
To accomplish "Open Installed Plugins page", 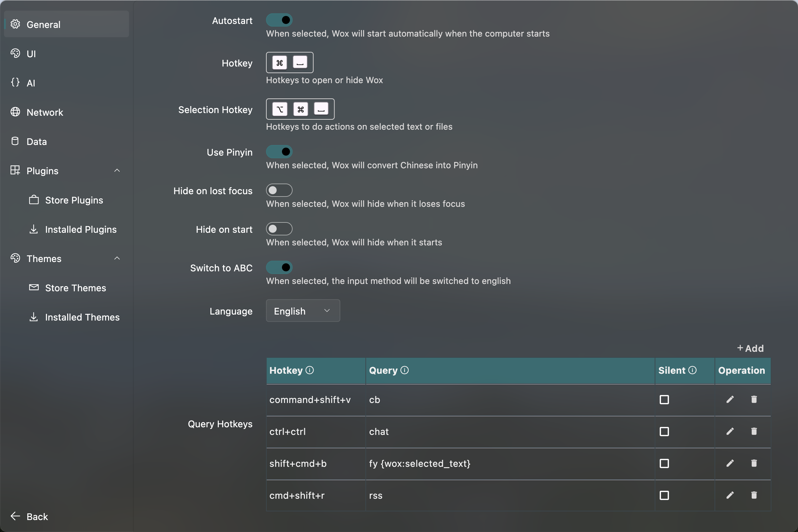I will pyautogui.click(x=80, y=229).
